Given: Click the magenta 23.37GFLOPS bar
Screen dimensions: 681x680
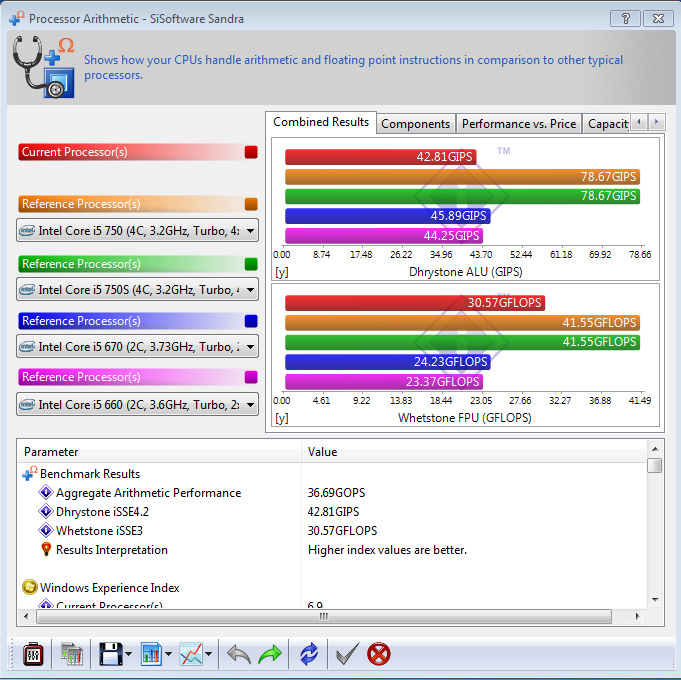Looking at the screenshot, I should click(384, 382).
